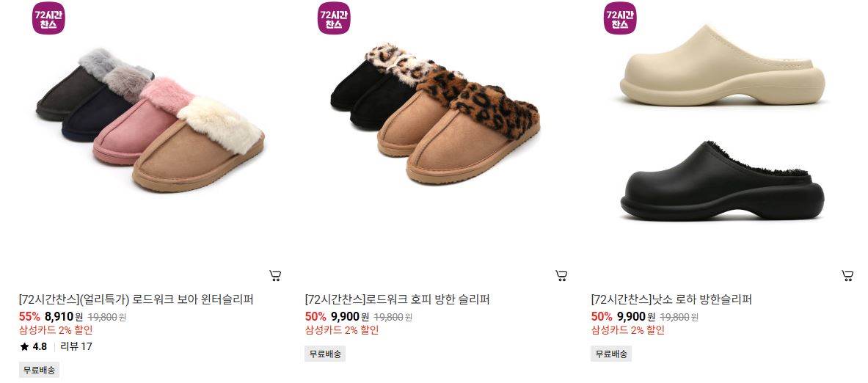Click 72시간찬스 badge on fur slippers image
Image resolution: width=868 pixels, height=383 pixels.
coord(48,18)
